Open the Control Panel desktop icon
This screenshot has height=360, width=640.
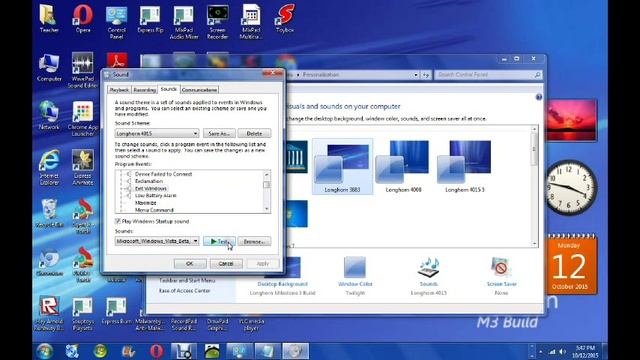[116, 22]
